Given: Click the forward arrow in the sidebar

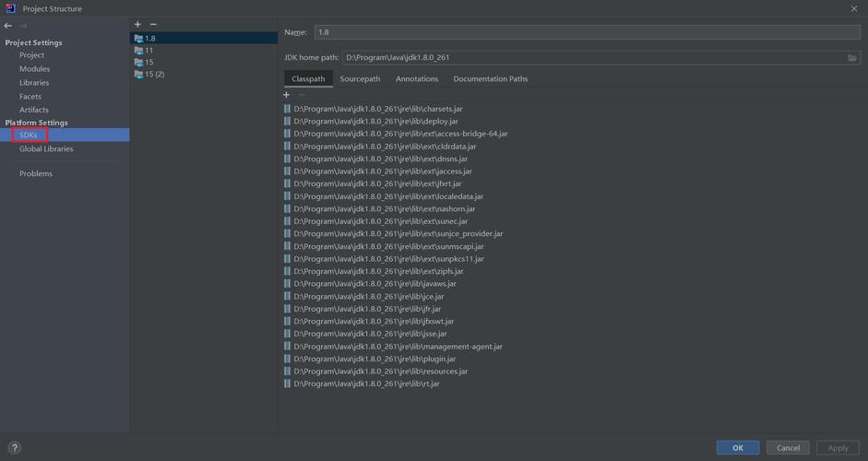Looking at the screenshot, I should pyautogui.click(x=23, y=26).
